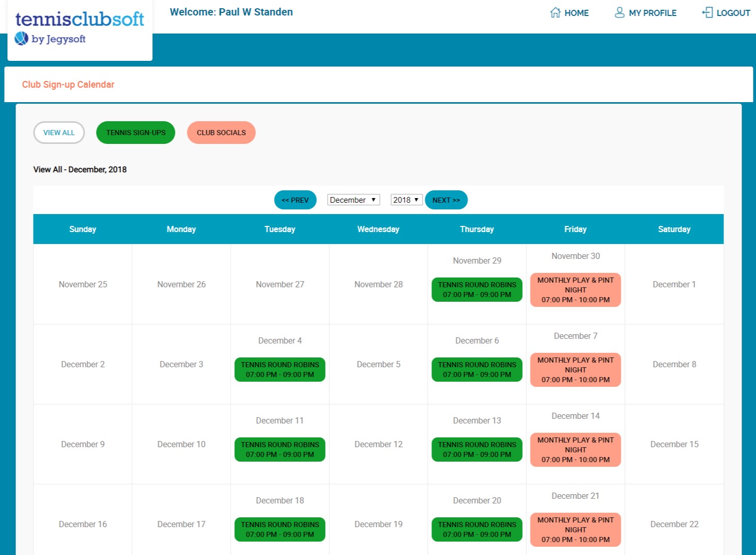
Task: Select Tennis Round Robins on November 29
Action: click(x=477, y=289)
